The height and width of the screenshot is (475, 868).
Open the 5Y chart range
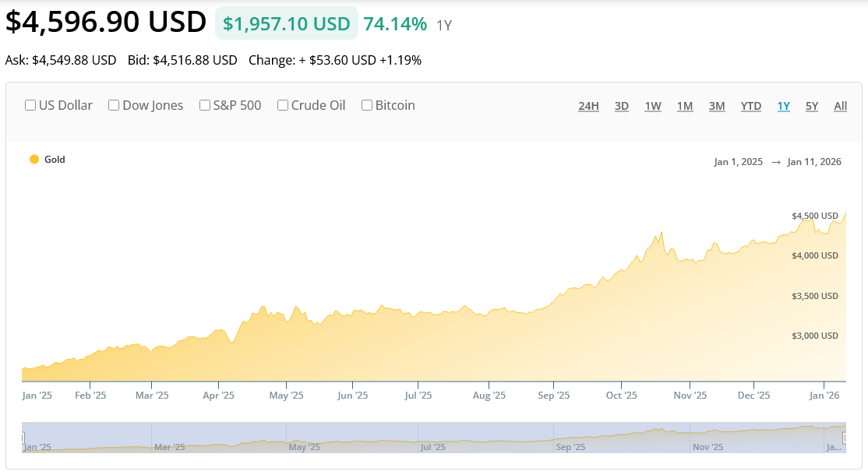pos(812,106)
